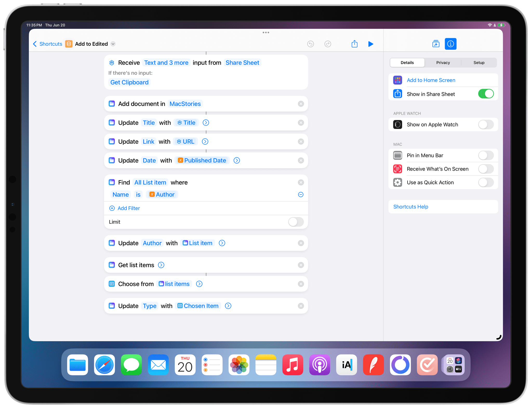
Task: Expand options for Choose from list items
Action: (x=199, y=284)
